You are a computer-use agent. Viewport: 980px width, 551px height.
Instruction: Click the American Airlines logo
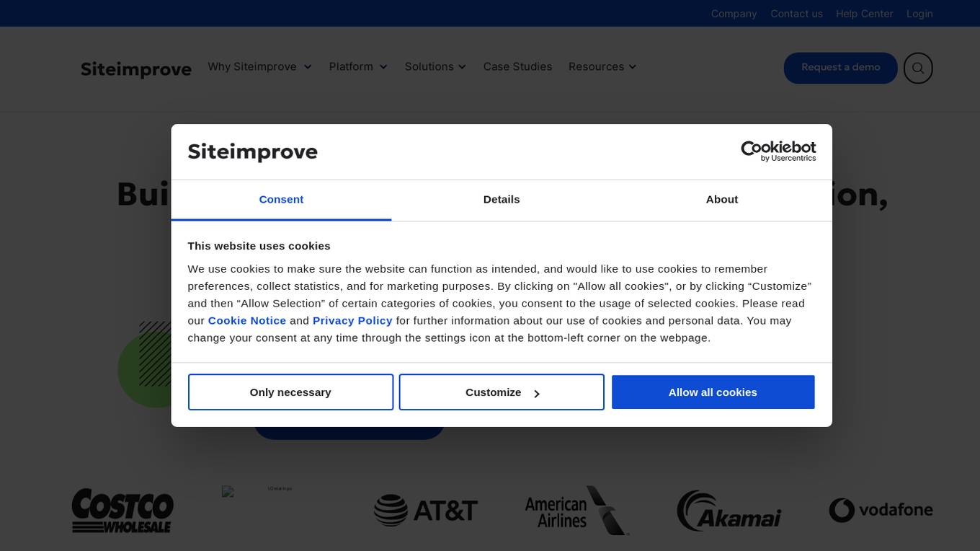tap(576, 511)
